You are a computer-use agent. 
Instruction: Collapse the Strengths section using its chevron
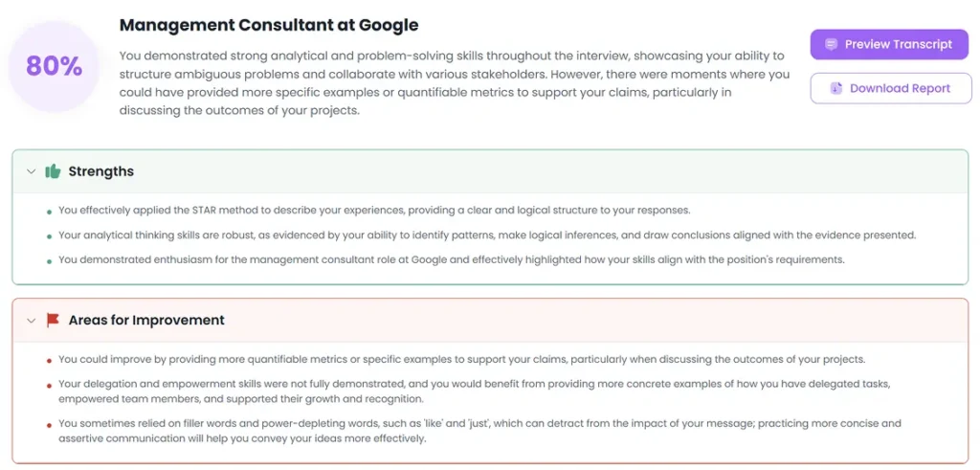(x=32, y=171)
